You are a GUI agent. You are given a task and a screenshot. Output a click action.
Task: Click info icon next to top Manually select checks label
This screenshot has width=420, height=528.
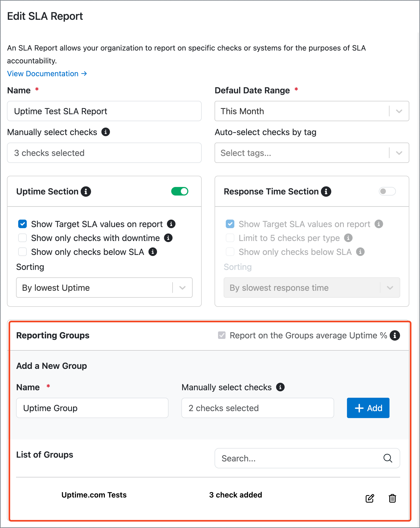coord(106,132)
